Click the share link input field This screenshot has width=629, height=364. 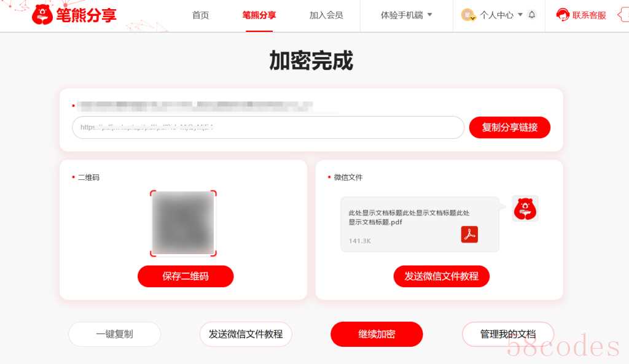point(268,128)
